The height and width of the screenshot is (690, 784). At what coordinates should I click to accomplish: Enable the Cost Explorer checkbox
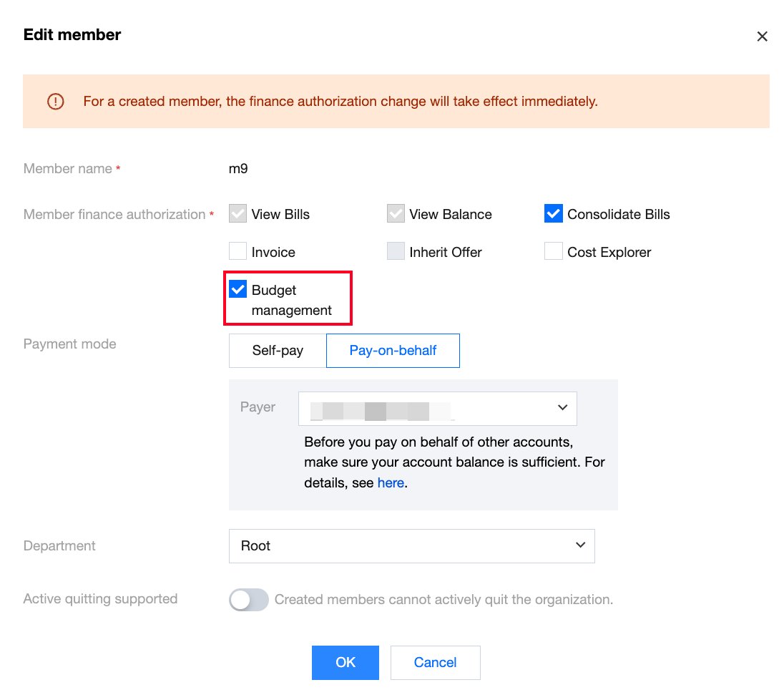tap(554, 252)
